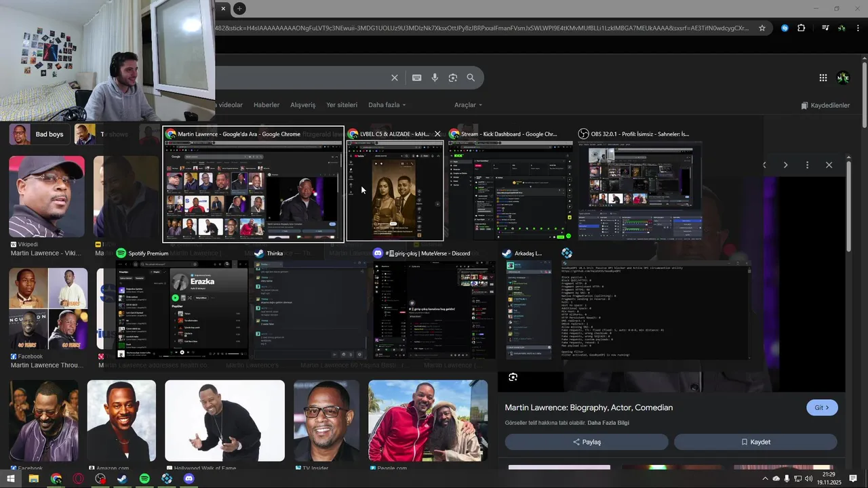Switch to the Arkadaş Listesi Steam window
Screen dimensions: 868x488
(x=529, y=304)
